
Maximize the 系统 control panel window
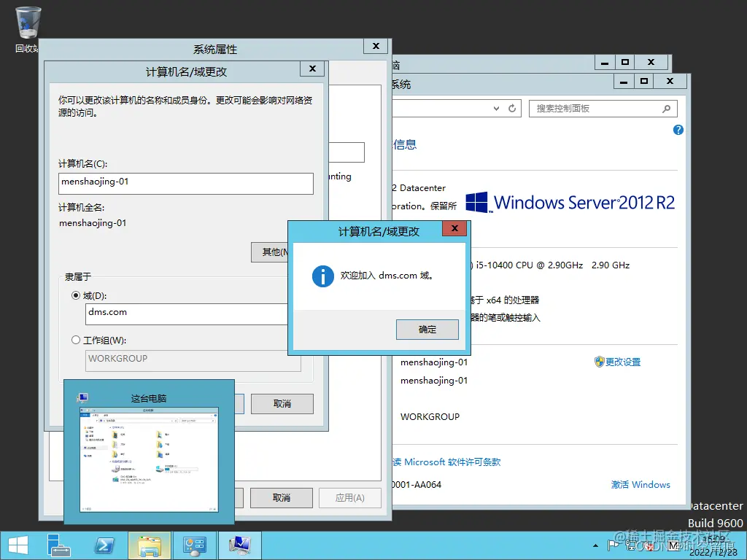coord(644,82)
